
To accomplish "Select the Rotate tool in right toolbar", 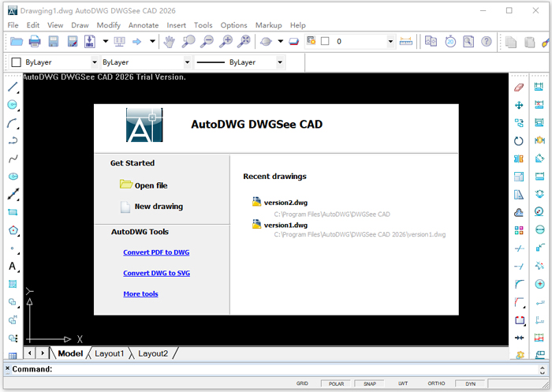I will click(519, 141).
